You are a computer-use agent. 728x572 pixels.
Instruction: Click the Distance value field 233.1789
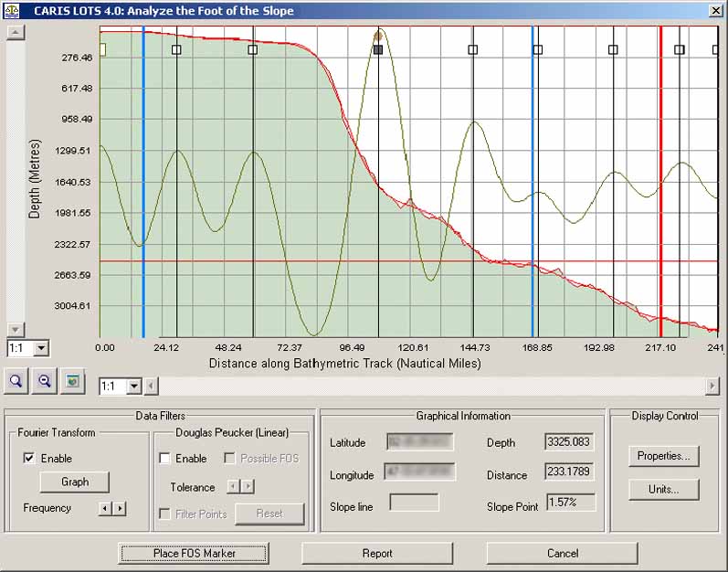[569, 471]
